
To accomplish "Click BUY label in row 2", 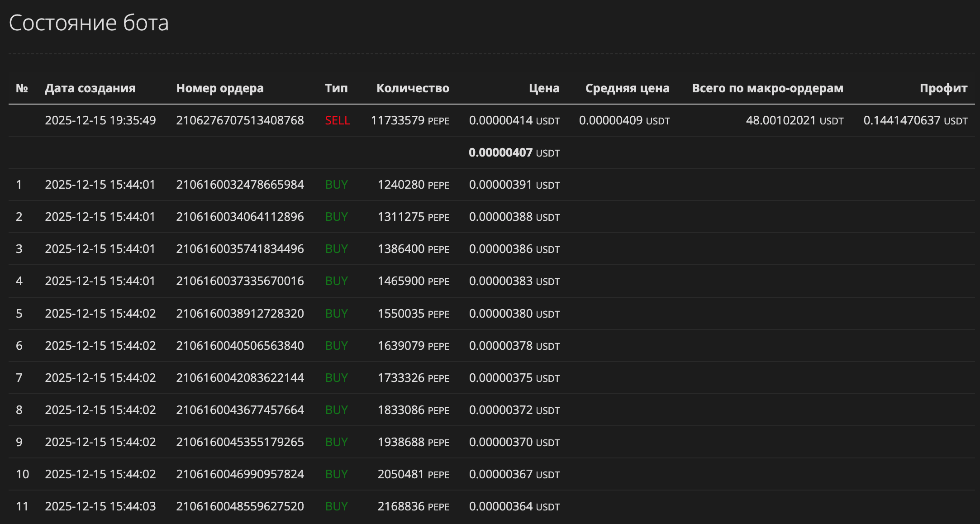I will (336, 217).
